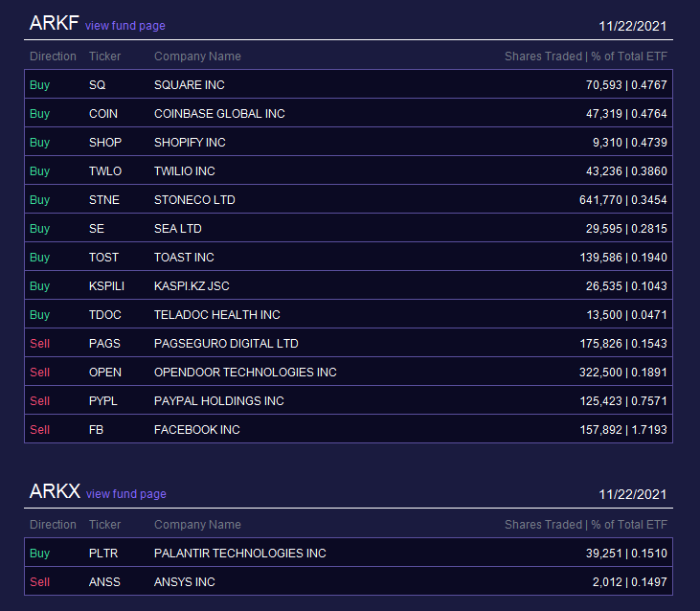Click shares value 2,012 | 0.1497
Viewport: 700px width, 611px height.
[630, 582]
